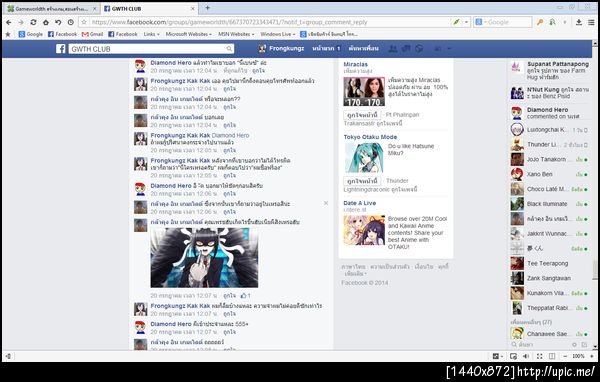The height and width of the screenshot is (382, 600).
Task: Expand Windows Live bookmarks folder
Action: coord(277,34)
